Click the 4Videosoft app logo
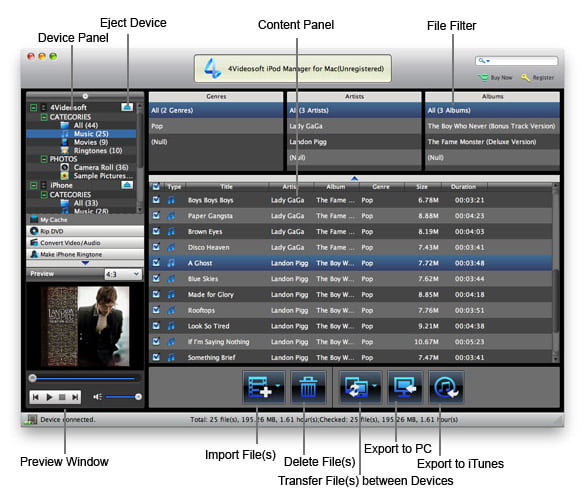Image resolution: width=584 pixels, height=495 pixels. (x=212, y=68)
